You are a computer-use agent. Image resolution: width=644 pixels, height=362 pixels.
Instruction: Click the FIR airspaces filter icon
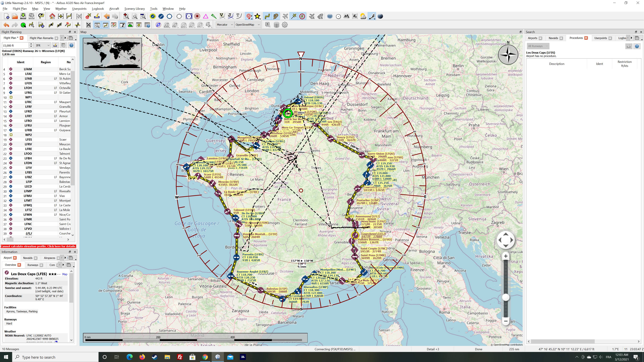pos(175,25)
